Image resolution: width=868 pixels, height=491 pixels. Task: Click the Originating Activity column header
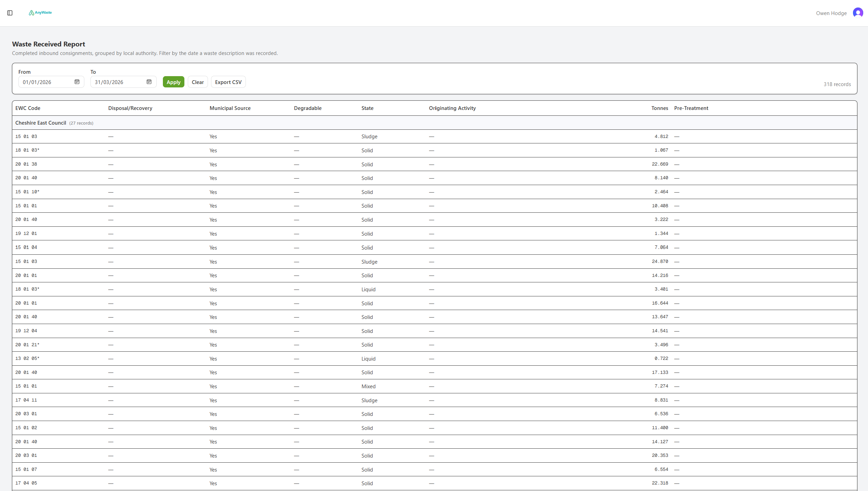coord(452,108)
